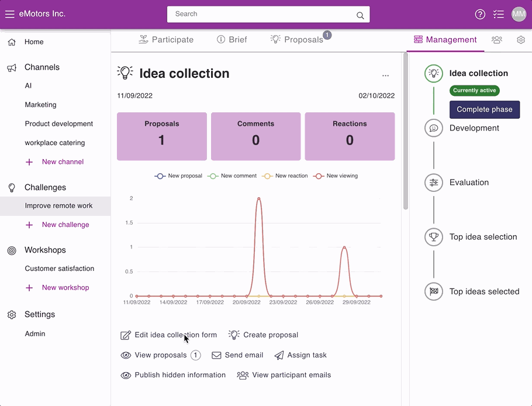
Task: Select the Top idea selection trophy icon
Action: point(434,237)
